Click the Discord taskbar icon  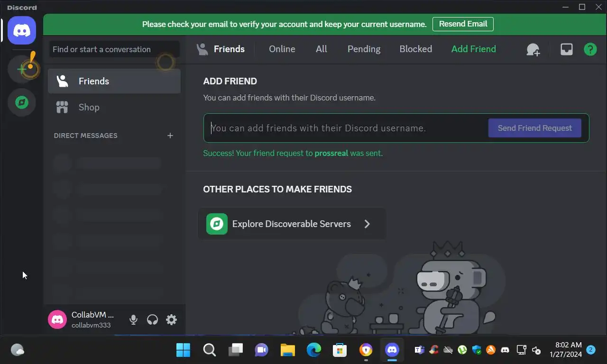coord(392,350)
